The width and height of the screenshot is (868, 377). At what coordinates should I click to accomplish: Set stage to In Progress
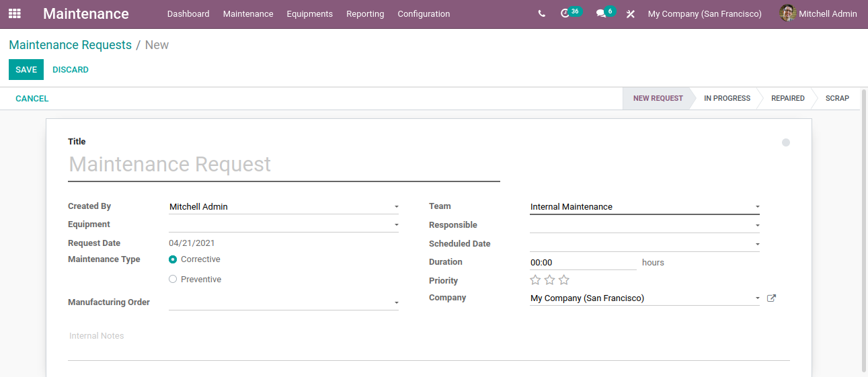click(x=727, y=98)
